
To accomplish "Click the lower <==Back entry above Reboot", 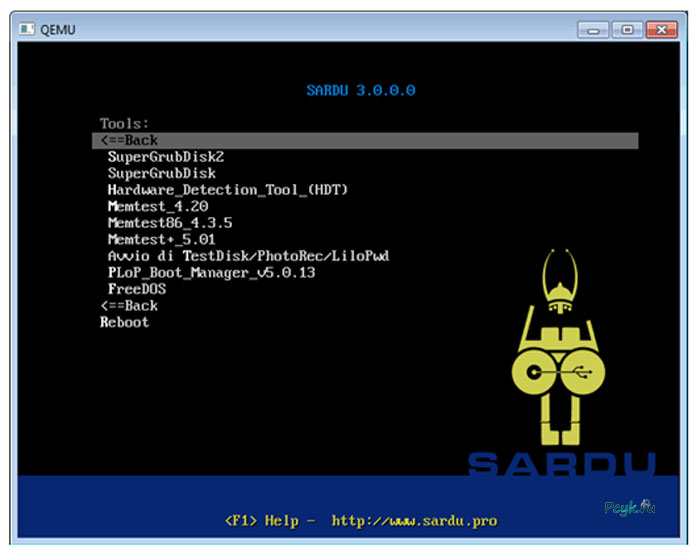I will click(129, 306).
